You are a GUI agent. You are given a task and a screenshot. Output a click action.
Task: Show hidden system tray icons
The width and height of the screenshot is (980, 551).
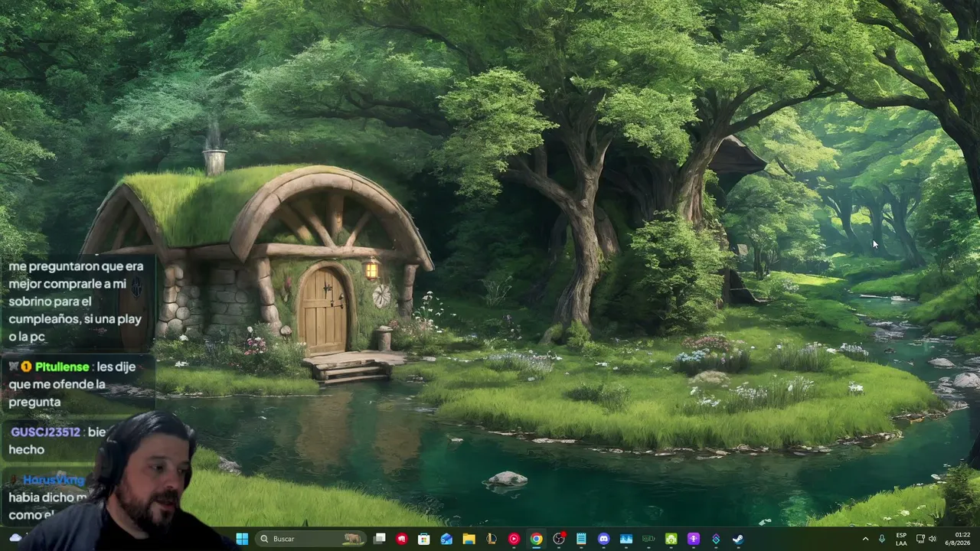point(866,539)
